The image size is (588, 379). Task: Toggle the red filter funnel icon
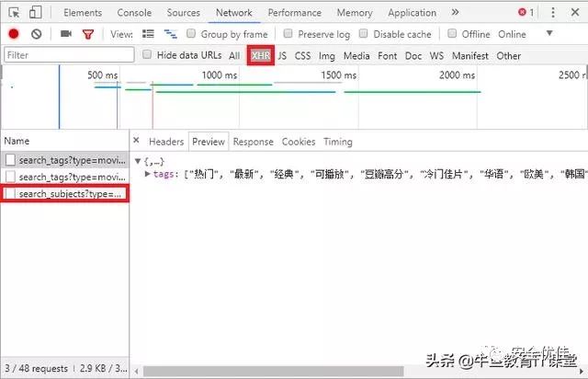[x=88, y=35]
